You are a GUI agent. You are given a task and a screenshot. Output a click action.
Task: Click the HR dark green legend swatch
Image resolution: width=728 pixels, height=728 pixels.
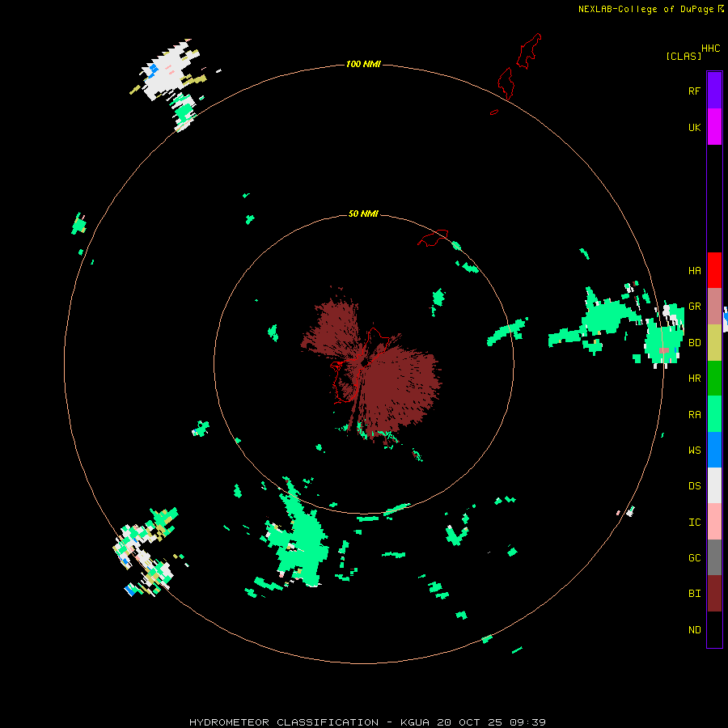click(714, 379)
